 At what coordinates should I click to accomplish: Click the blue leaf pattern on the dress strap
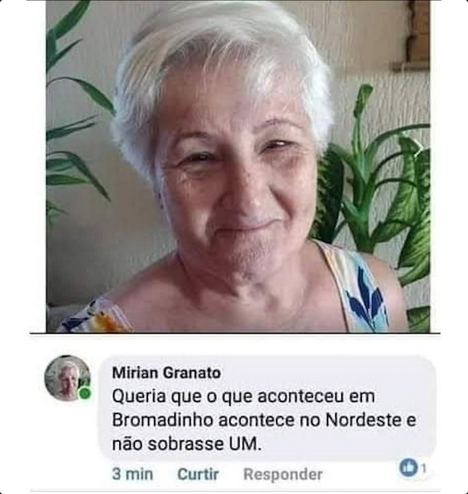point(365,297)
